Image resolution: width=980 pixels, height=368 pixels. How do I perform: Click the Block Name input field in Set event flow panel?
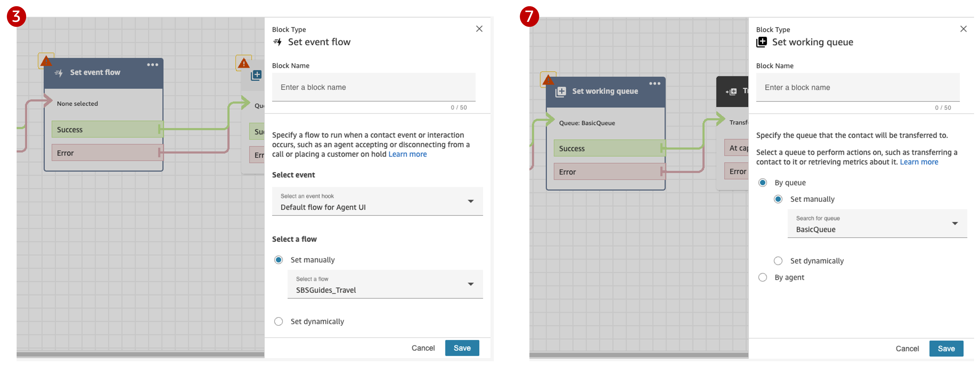(x=373, y=87)
